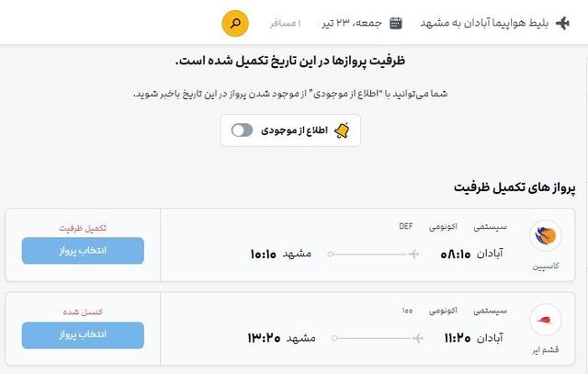Select the Qeshm Air flight with انتخاب پرواز
588x374 pixels.
pyautogui.click(x=83, y=334)
